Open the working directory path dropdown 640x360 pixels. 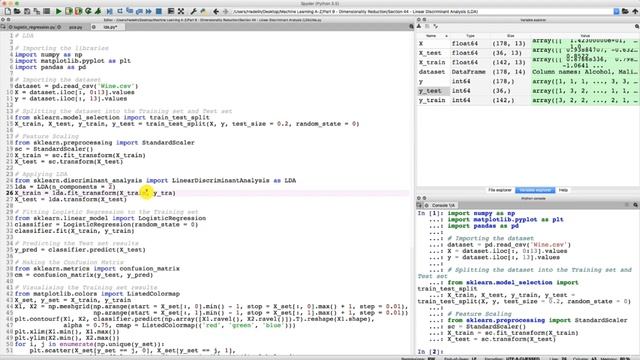coord(616,11)
